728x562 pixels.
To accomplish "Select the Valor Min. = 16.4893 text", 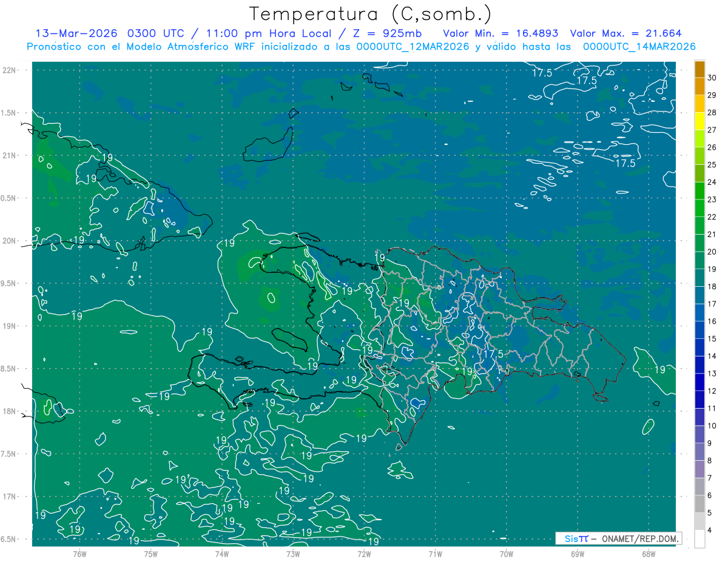I will click(x=500, y=33).
